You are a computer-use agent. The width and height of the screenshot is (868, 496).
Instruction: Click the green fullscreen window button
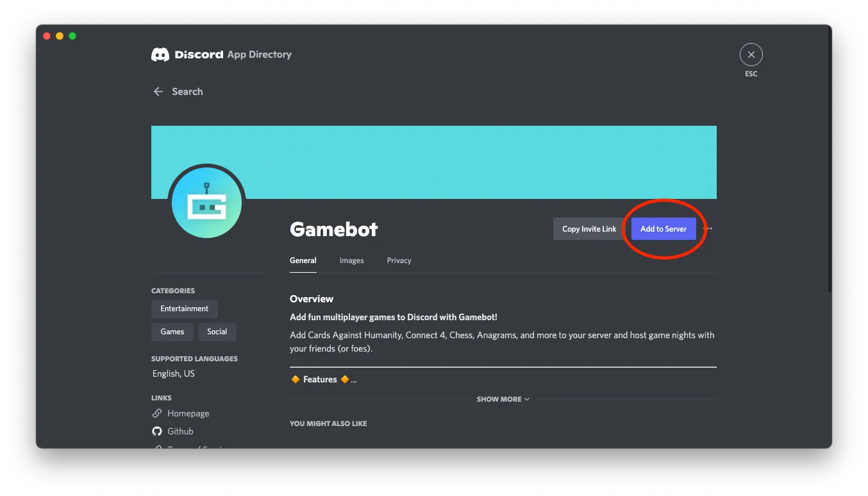[x=72, y=36]
